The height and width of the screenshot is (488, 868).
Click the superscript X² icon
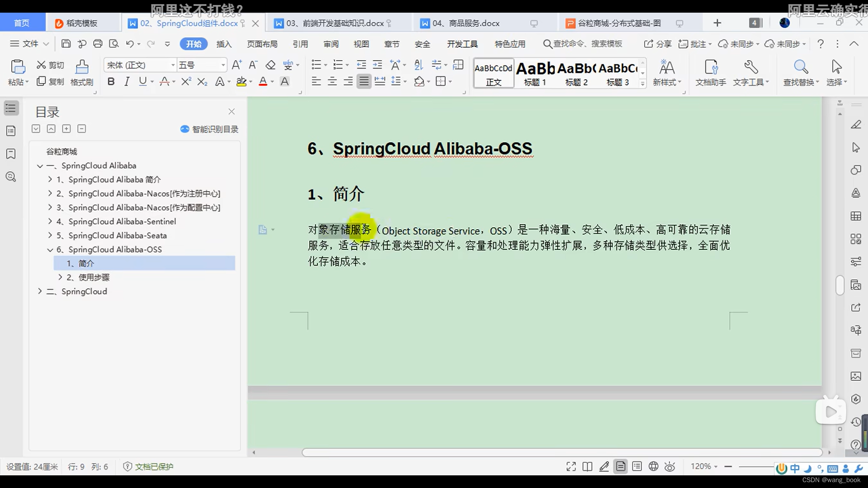coord(186,81)
